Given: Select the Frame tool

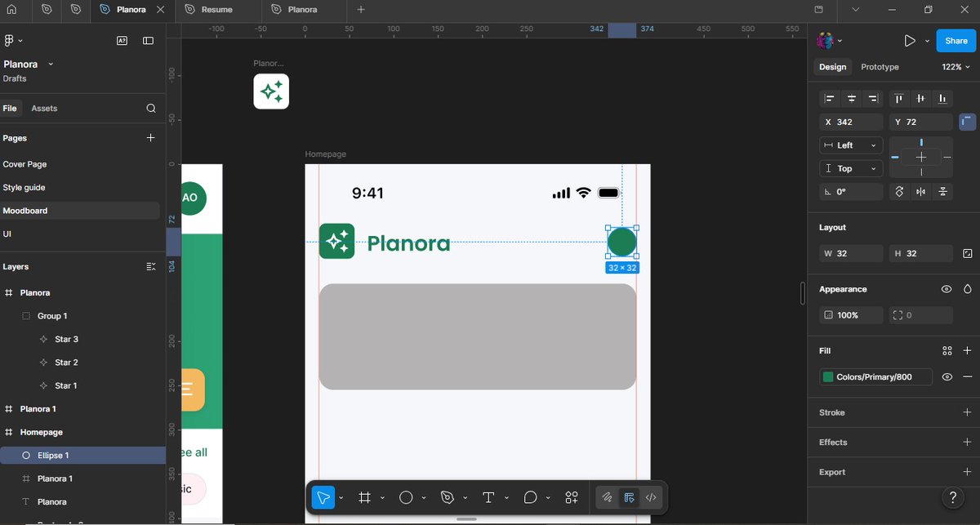Looking at the screenshot, I should pyautogui.click(x=364, y=497).
